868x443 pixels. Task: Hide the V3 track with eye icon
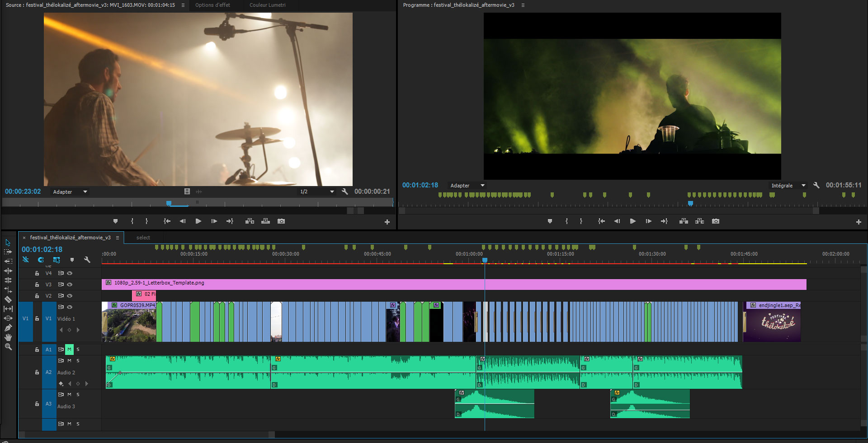70,284
